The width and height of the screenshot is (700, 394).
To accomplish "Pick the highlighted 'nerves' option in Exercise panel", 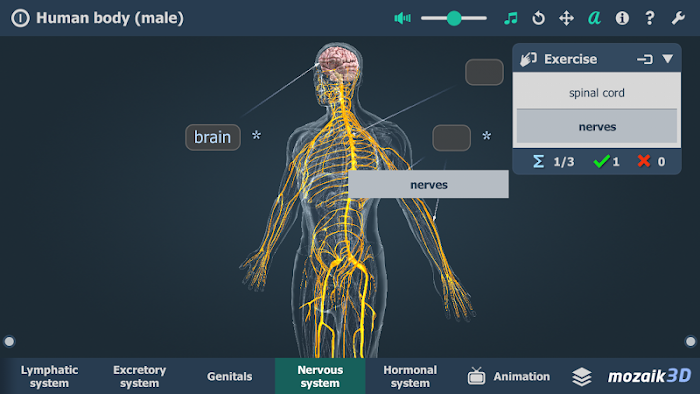I will tap(597, 127).
